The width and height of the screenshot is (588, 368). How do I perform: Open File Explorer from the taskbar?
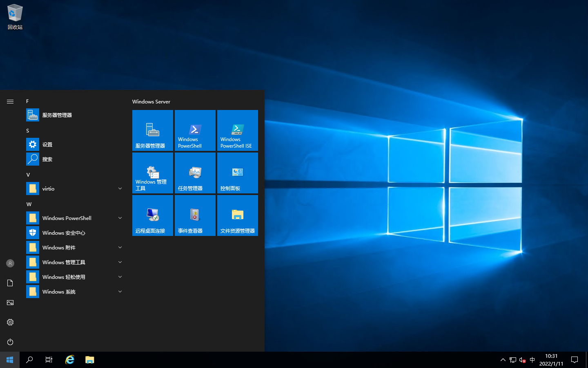(x=90, y=360)
